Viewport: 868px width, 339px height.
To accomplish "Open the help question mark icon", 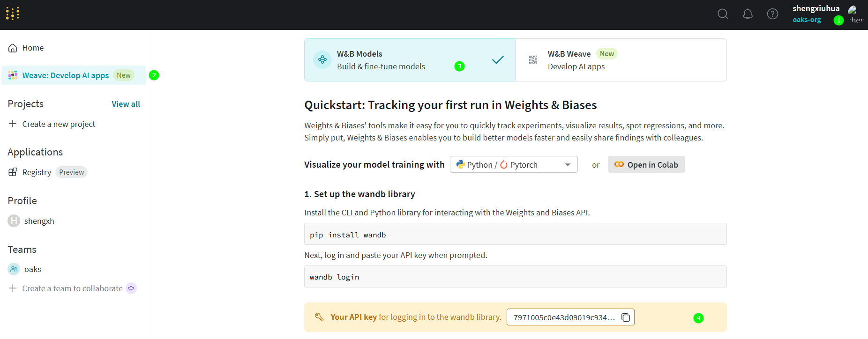I will tap(772, 14).
